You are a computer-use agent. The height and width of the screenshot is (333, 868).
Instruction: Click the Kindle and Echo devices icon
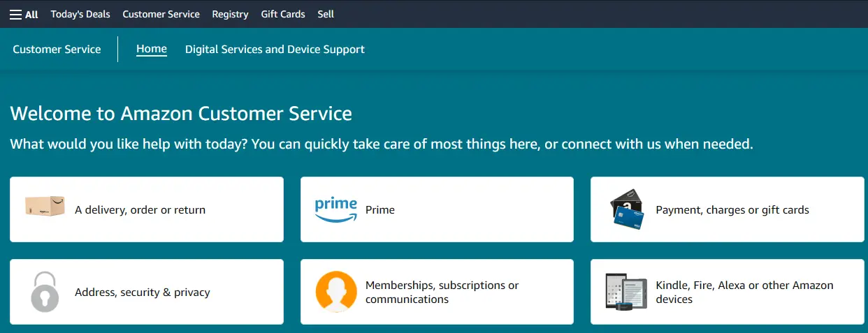click(x=626, y=291)
